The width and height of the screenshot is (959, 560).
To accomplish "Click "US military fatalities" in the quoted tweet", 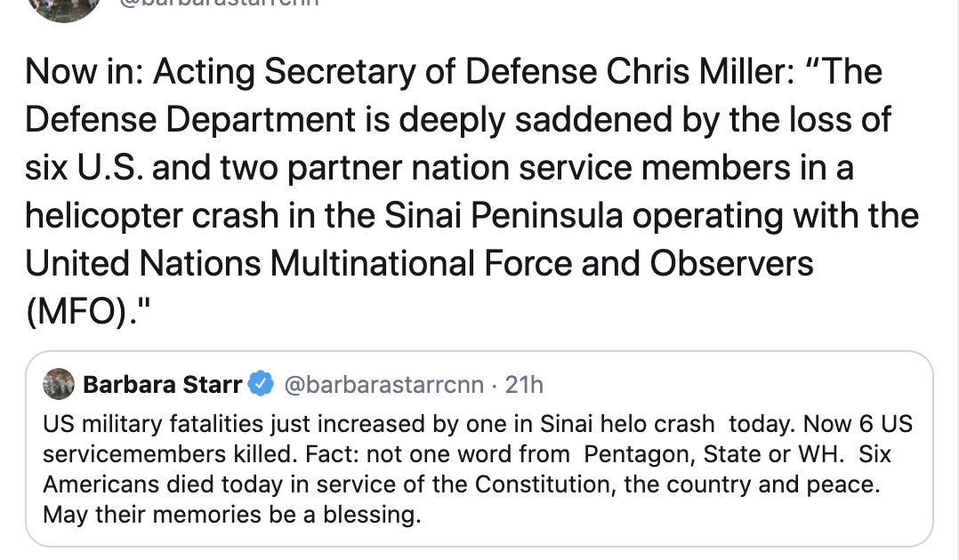I will click(x=141, y=424).
